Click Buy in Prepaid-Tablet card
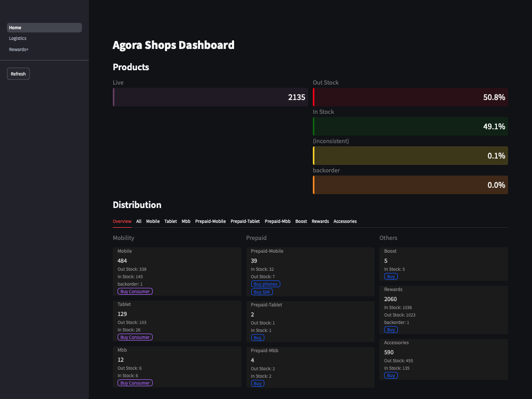The image size is (532, 399). tap(257, 338)
